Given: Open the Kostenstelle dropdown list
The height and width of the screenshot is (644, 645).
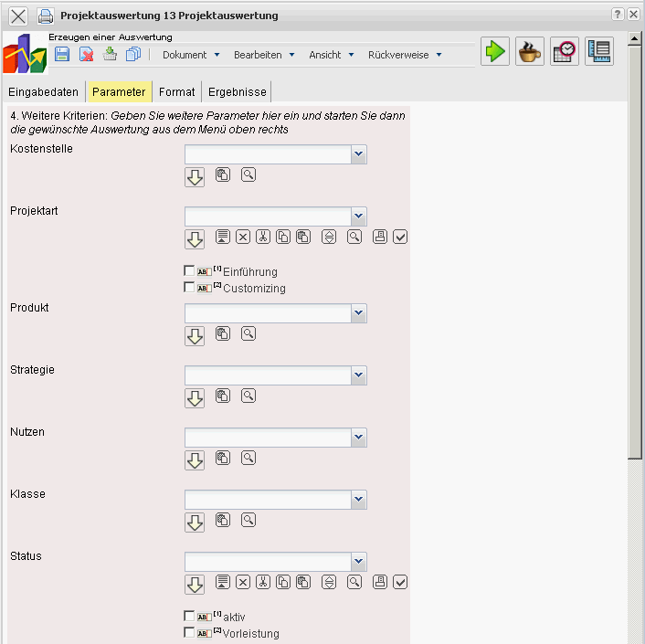Looking at the screenshot, I should pos(359,154).
